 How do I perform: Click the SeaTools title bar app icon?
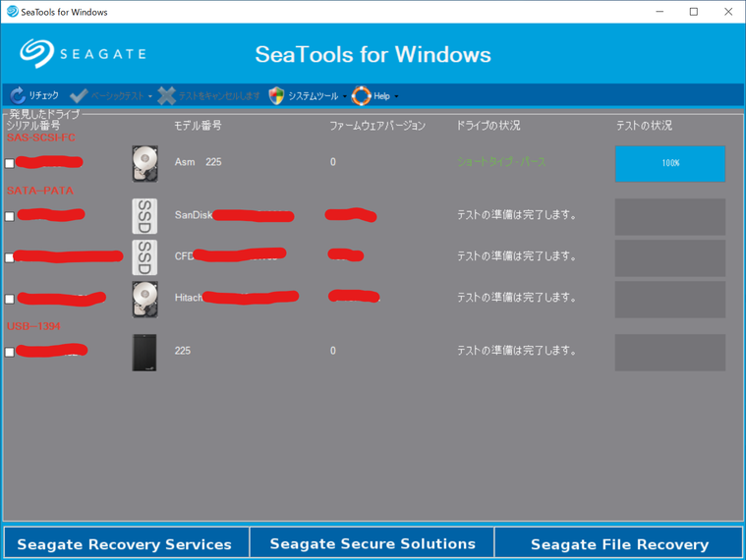click(13, 12)
